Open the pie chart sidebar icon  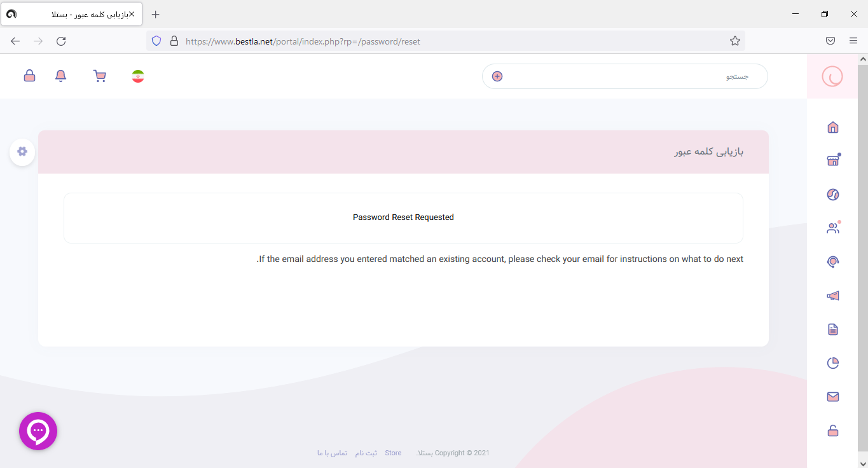click(833, 363)
